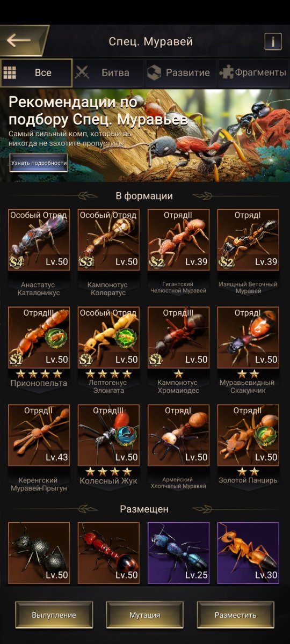Click the Мутация button

[145, 615]
